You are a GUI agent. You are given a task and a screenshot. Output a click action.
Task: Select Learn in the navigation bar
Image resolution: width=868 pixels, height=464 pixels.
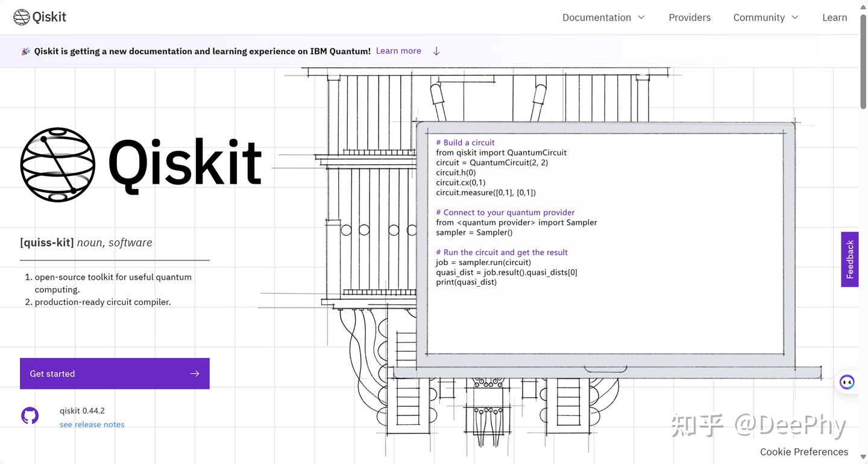coord(834,17)
